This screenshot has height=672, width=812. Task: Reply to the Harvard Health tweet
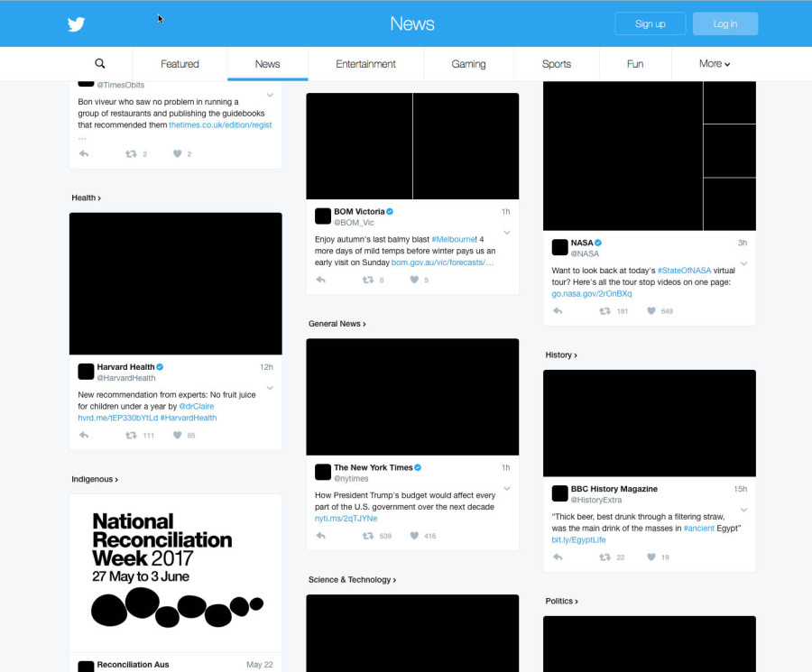pyautogui.click(x=84, y=436)
